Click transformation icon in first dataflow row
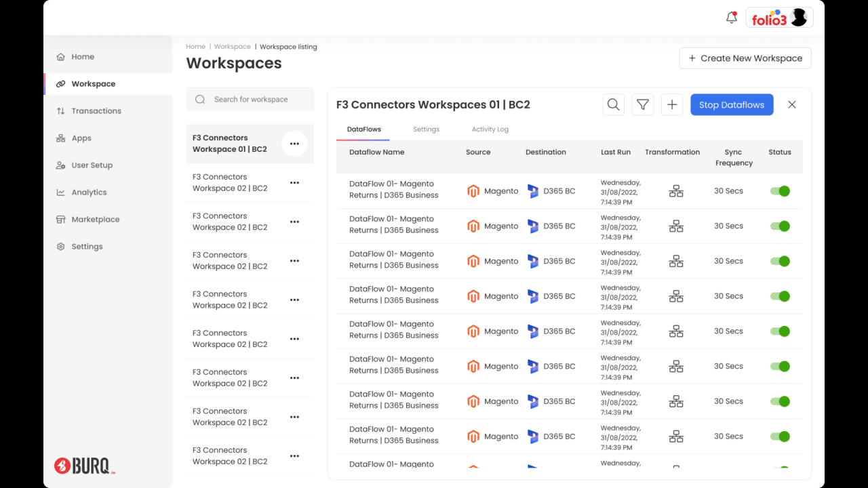The image size is (868, 488). [x=676, y=191]
